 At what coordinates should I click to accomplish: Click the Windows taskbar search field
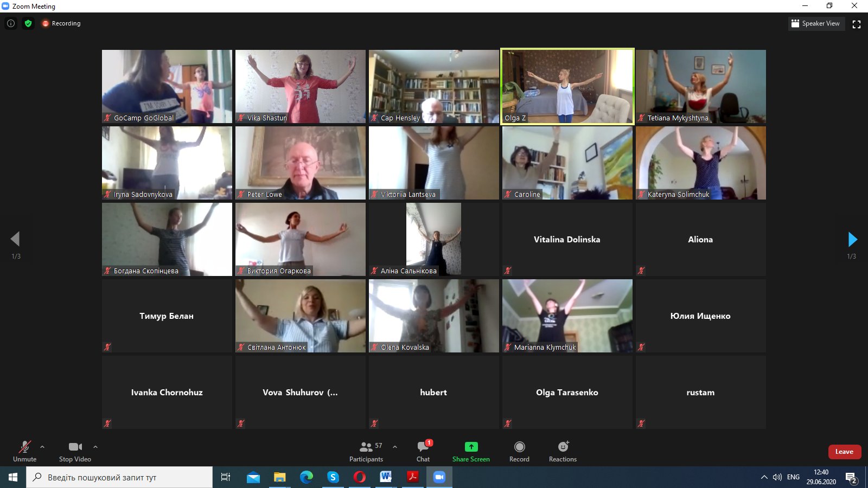pyautogui.click(x=119, y=477)
